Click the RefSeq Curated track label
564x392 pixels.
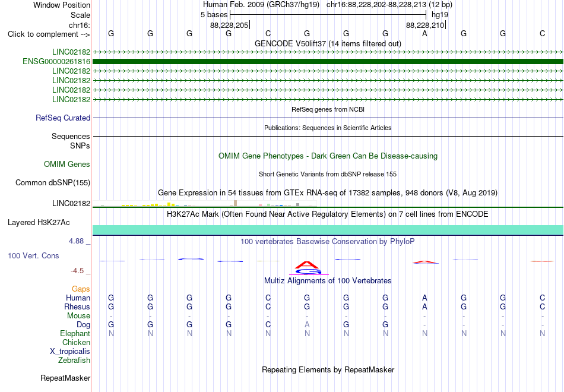63,118
